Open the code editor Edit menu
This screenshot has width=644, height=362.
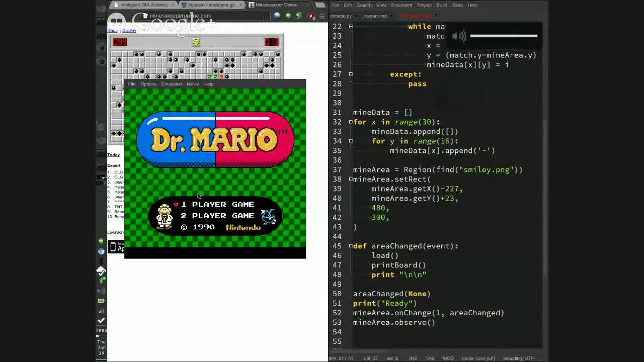point(348,5)
